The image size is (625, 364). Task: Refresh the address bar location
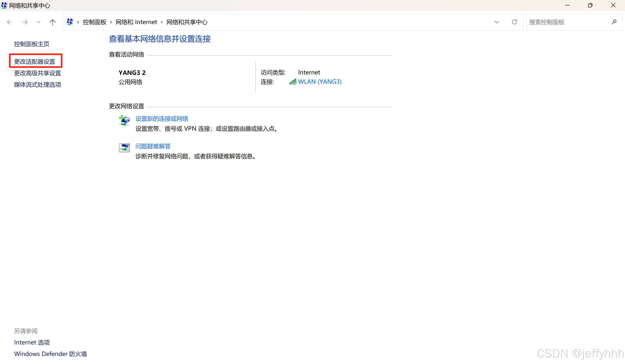(x=514, y=22)
